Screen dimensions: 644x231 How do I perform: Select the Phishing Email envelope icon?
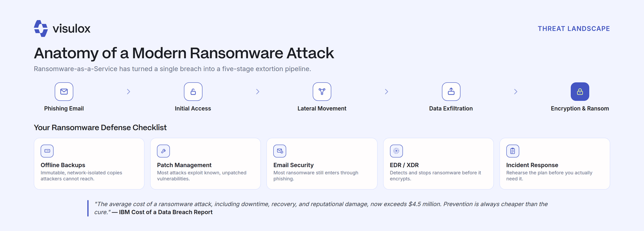(64, 92)
